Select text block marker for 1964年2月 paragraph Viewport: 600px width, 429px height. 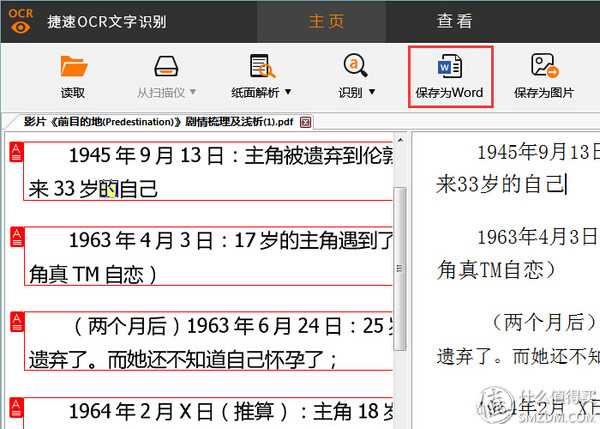(x=16, y=408)
